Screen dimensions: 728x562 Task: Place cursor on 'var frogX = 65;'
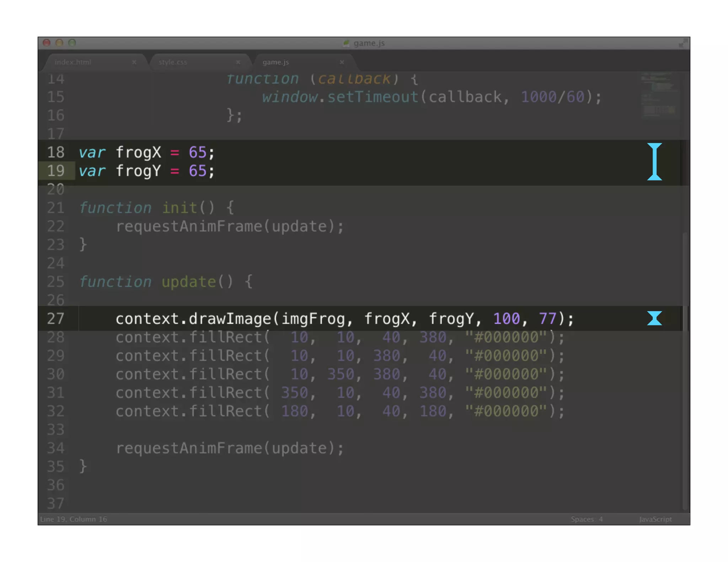pos(147,152)
